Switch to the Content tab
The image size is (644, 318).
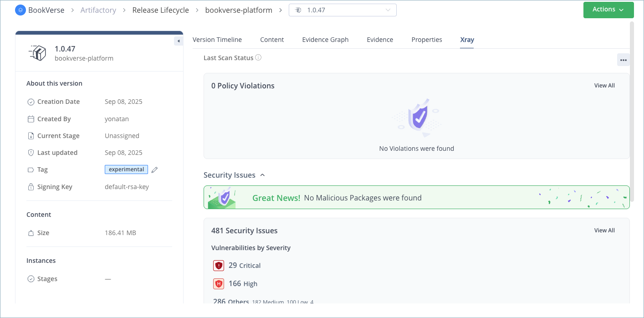(272, 40)
